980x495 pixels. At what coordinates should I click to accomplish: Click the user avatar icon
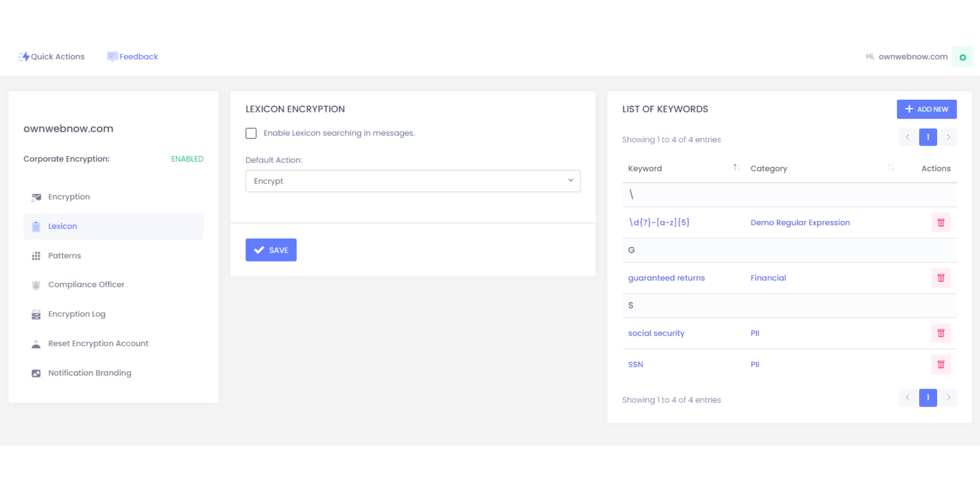962,57
